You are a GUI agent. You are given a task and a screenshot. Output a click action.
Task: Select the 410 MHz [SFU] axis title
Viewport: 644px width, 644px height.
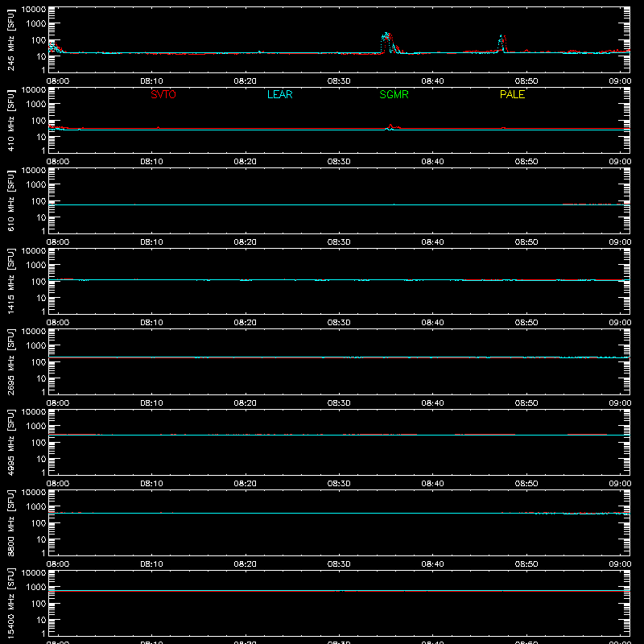point(10,121)
